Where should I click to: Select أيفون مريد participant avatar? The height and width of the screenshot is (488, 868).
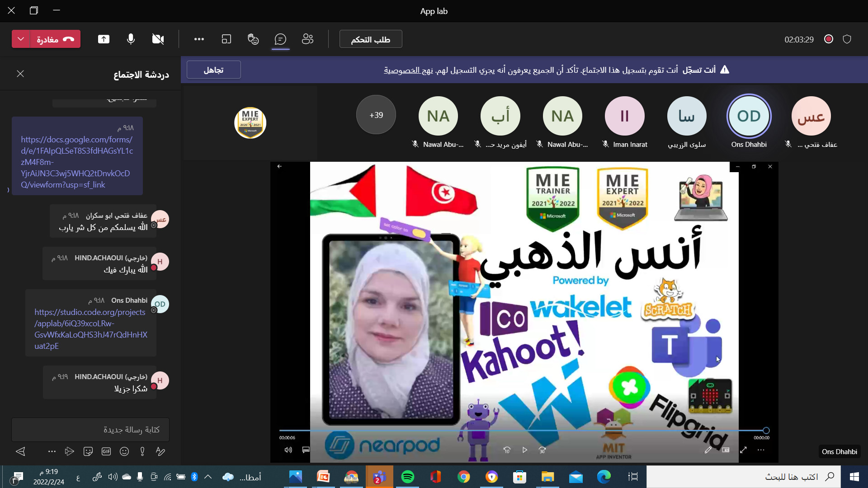[x=500, y=116]
